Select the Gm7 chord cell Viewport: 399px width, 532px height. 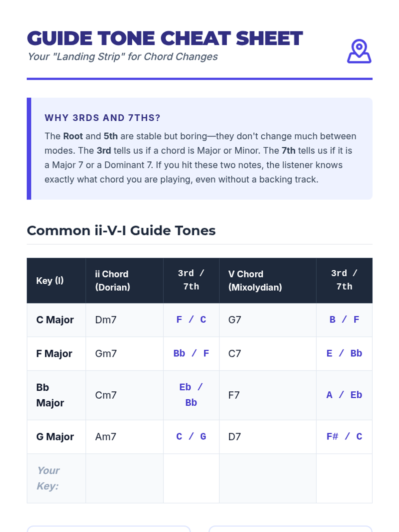[x=124, y=354]
